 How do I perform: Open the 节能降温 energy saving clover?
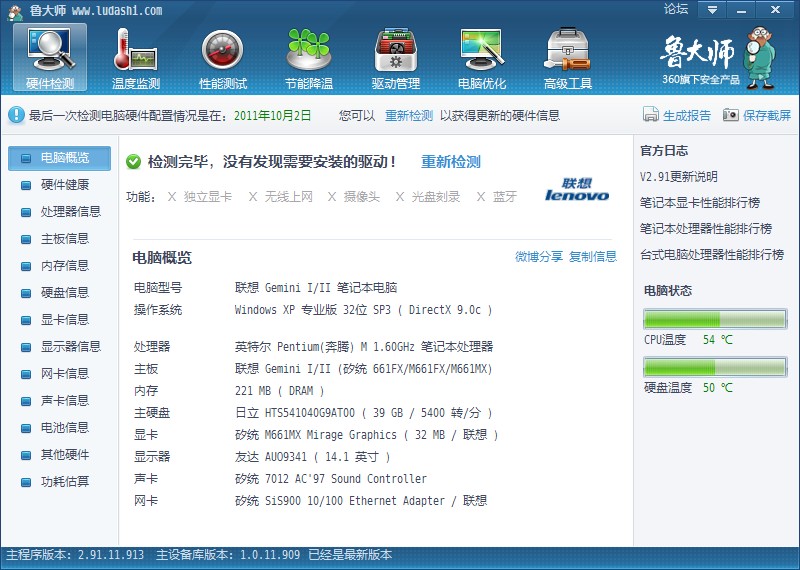309,59
